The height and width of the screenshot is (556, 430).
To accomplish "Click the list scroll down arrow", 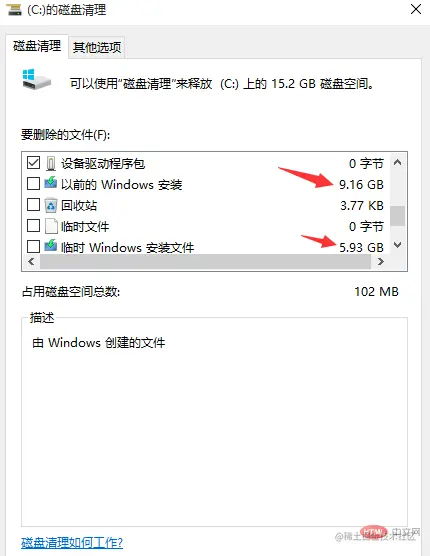I will 397,245.
